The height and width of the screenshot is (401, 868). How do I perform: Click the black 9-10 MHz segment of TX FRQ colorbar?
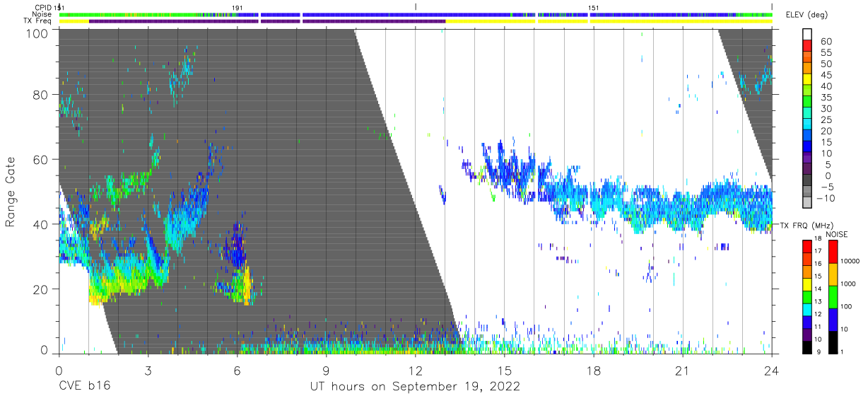tap(807, 347)
